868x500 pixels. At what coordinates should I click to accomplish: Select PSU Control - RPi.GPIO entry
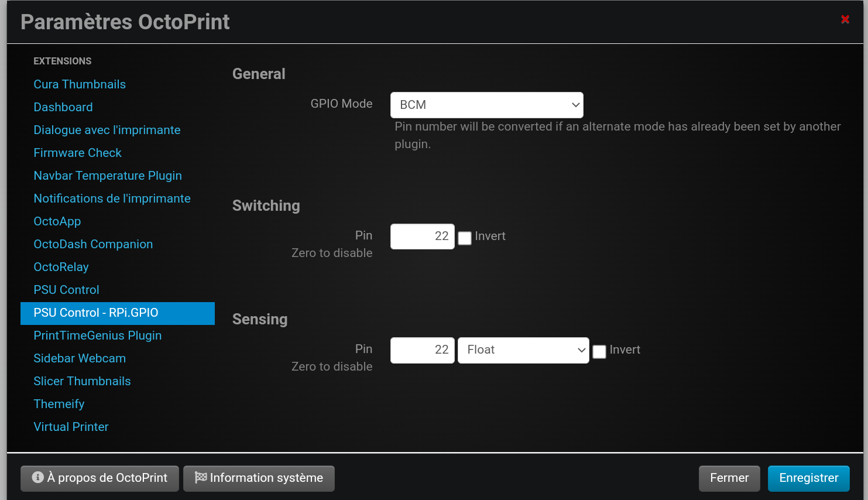pyautogui.click(x=118, y=313)
